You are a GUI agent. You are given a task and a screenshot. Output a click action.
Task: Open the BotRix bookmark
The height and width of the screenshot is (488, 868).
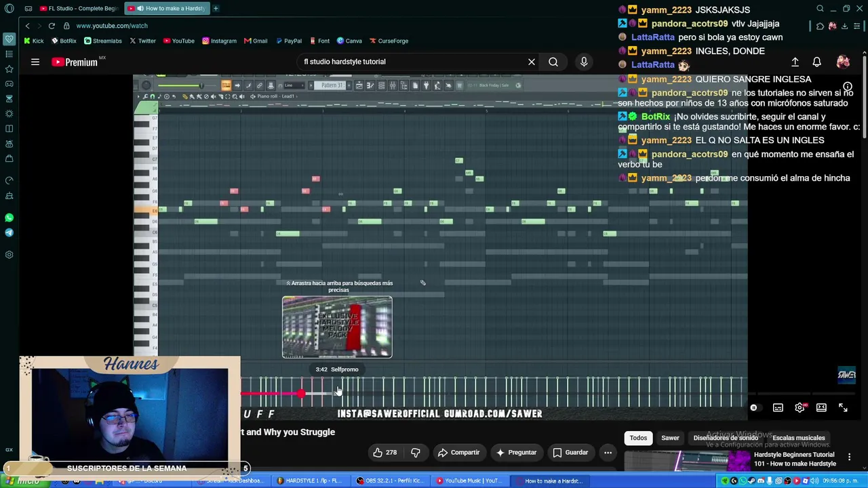[x=64, y=41]
